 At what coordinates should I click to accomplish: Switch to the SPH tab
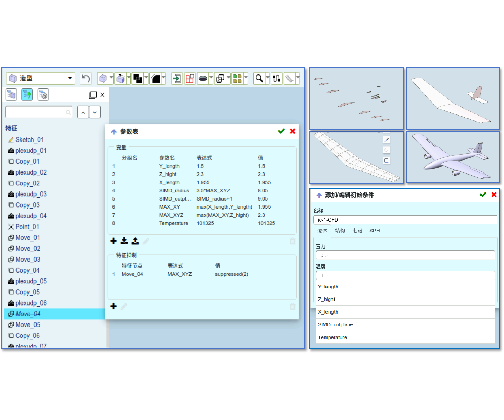tap(375, 231)
